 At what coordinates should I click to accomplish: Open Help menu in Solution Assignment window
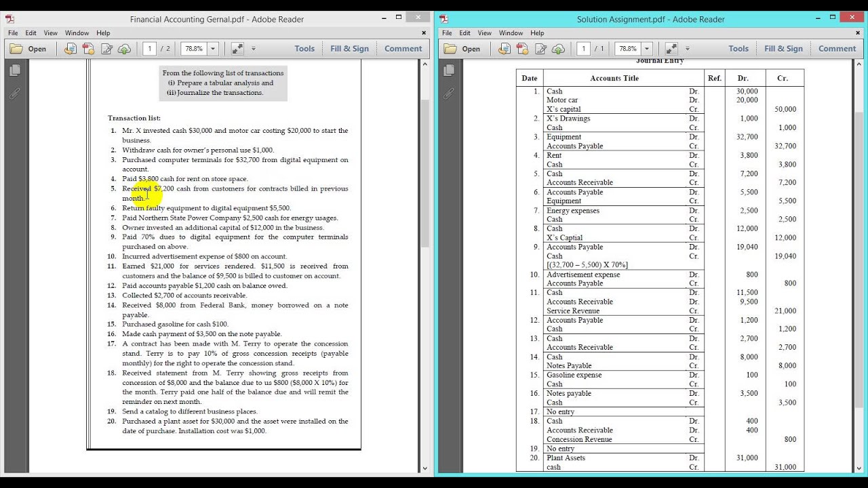point(537,33)
